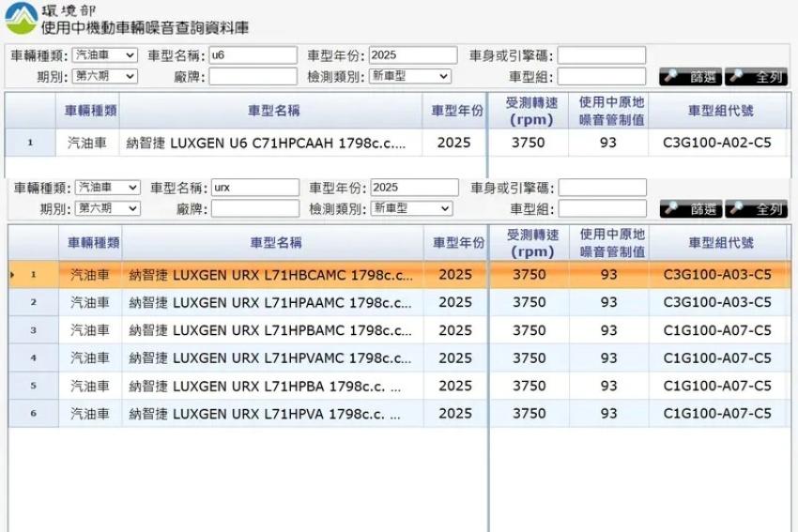This screenshot has height=532, width=798.
Task: Click C3G100-A03-C5 code in the L71HPAAMC row
Action: 717,302
